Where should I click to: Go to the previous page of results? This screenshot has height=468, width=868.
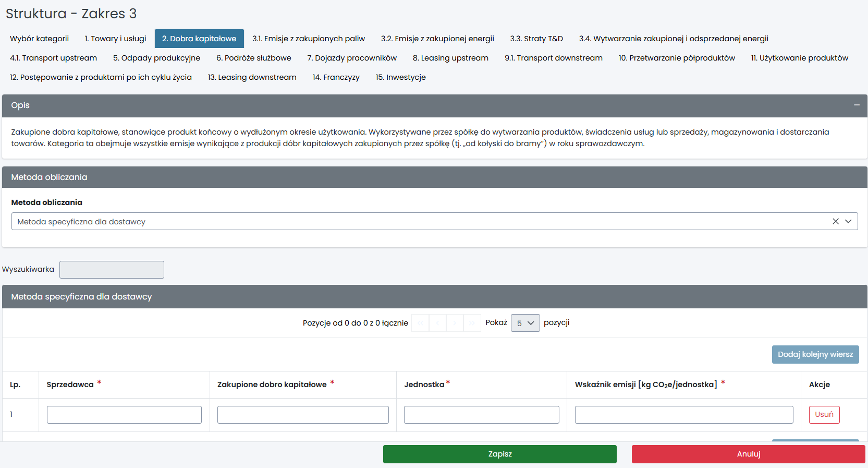coord(437,323)
